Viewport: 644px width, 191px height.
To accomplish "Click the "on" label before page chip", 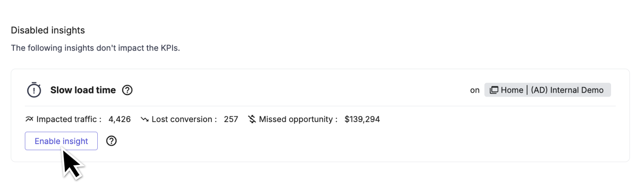I will click(475, 90).
